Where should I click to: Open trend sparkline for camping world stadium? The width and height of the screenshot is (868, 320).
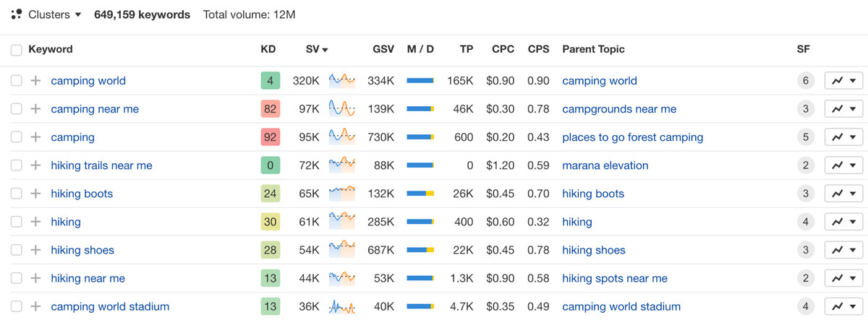click(341, 306)
